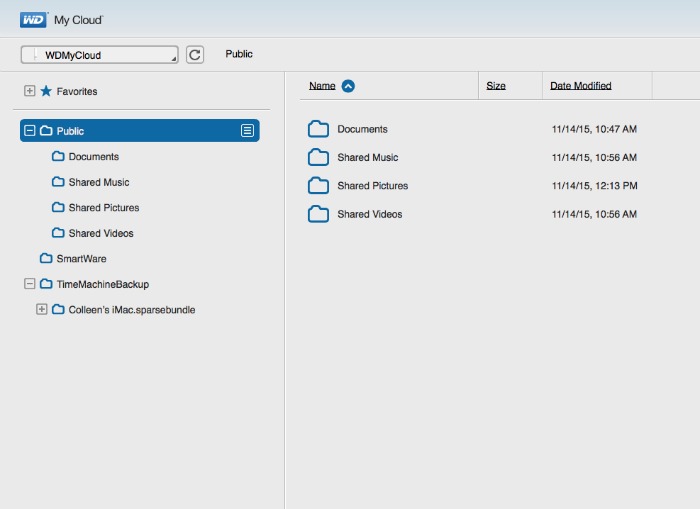Select Documents folder icon in sidebar tree
The width and height of the screenshot is (700, 509).
tap(58, 156)
